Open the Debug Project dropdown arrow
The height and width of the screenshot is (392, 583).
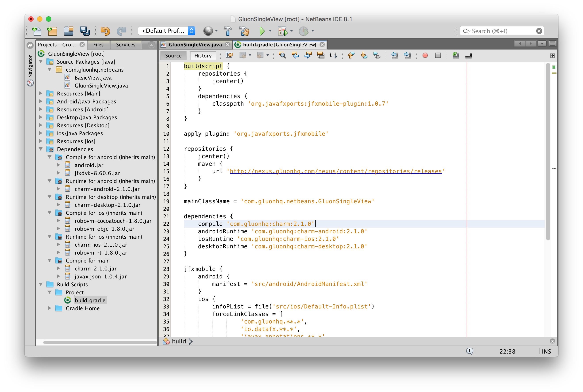291,31
